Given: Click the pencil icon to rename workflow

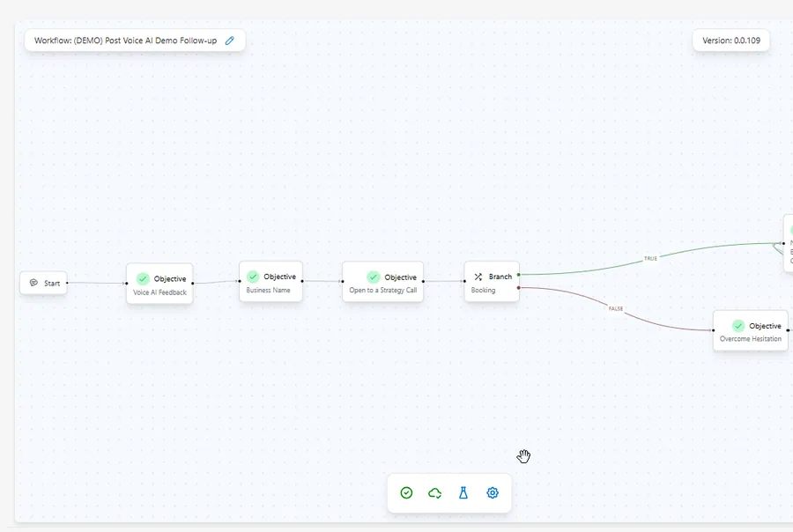Looking at the screenshot, I should 230,41.
